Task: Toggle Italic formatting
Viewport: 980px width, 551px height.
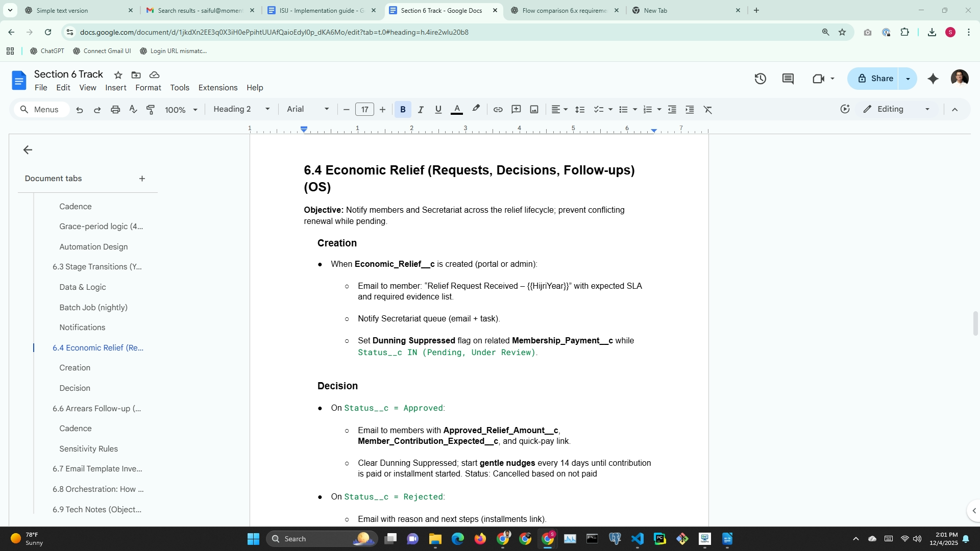Action: [421, 110]
